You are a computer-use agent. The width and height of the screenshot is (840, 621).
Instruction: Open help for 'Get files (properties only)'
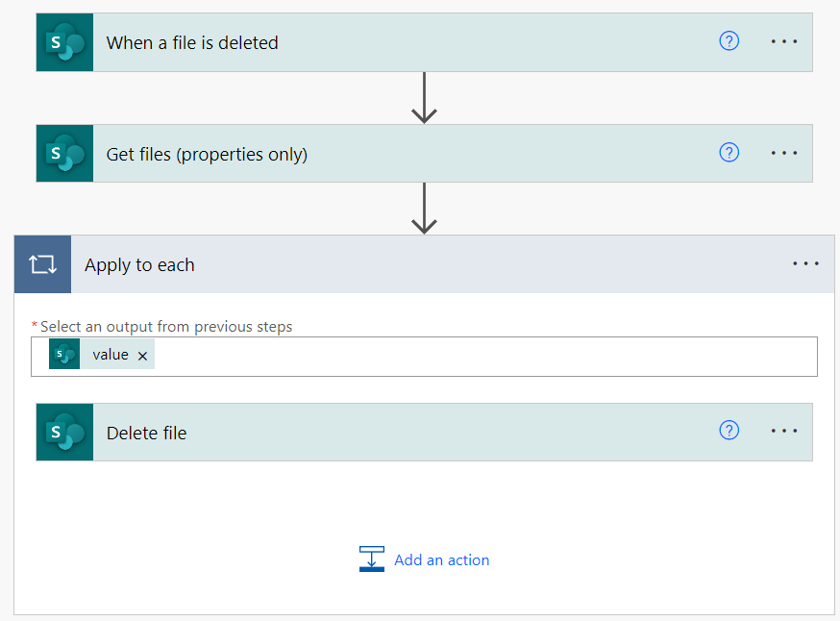[729, 153]
